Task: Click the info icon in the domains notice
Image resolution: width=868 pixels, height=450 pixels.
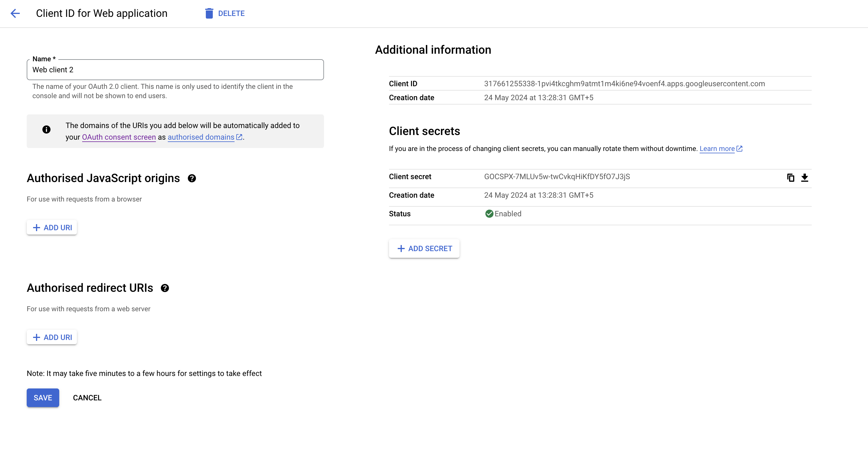Action: [46, 129]
